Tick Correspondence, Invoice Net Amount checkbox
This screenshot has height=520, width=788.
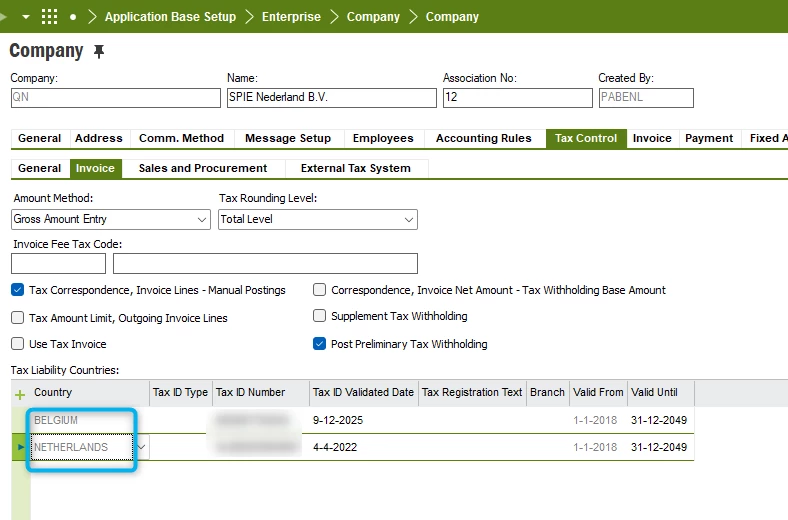(320, 289)
